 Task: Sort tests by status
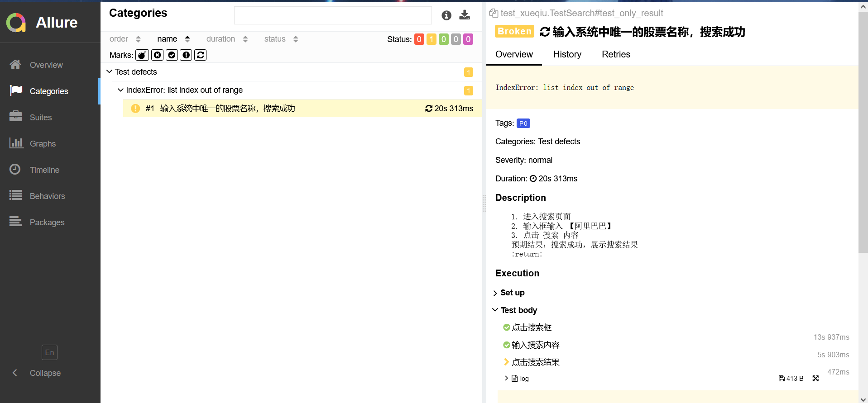[281, 39]
